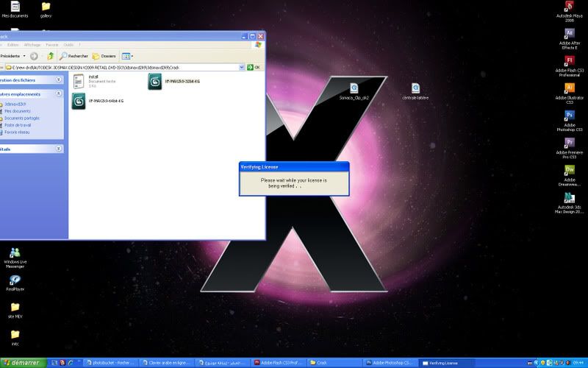Image resolution: width=588 pixels, height=368 pixels.
Task: Click the Précédente back button
Action: click(10, 56)
